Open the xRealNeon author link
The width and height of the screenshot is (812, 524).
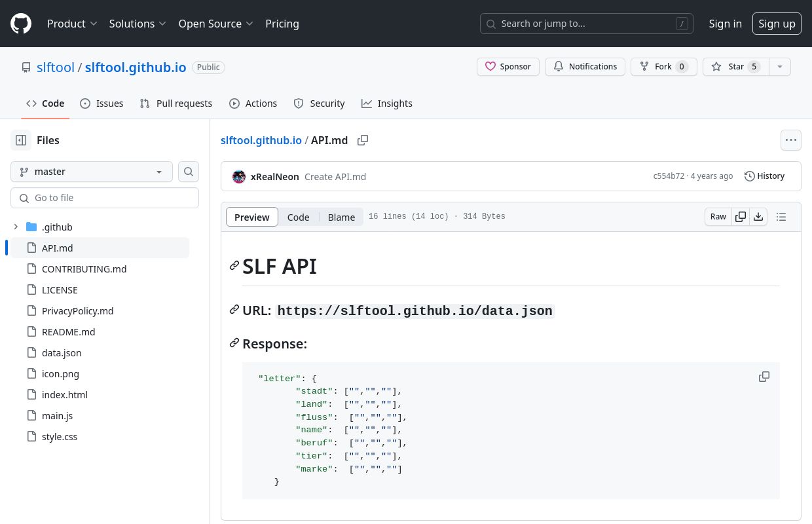click(275, 177)
